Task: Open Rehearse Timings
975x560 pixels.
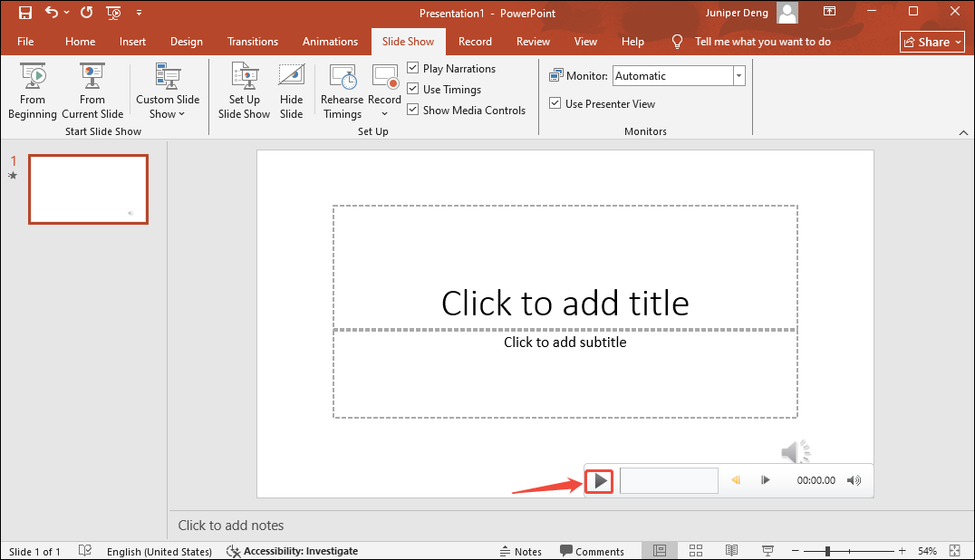Action: tap(342, 90)
